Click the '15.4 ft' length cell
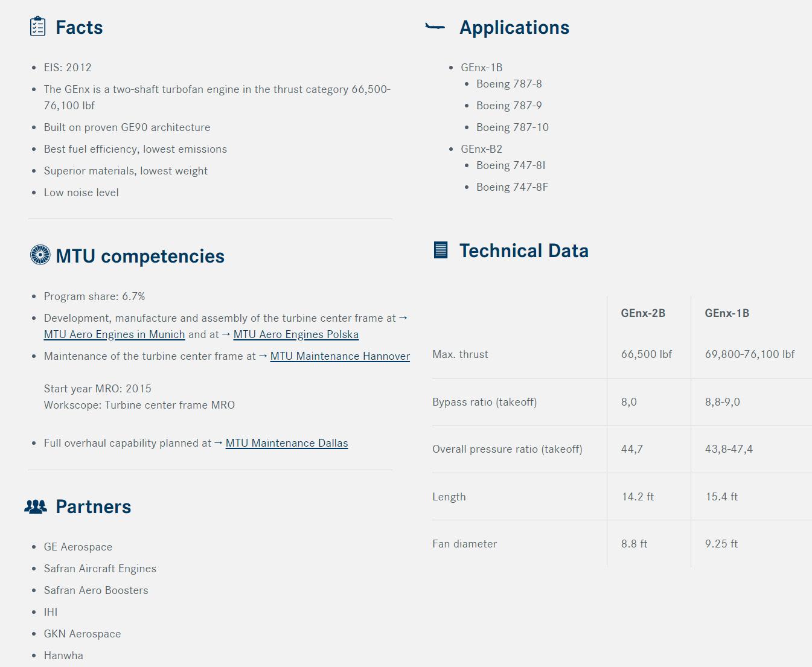The image size is (812, 667). 721,497
